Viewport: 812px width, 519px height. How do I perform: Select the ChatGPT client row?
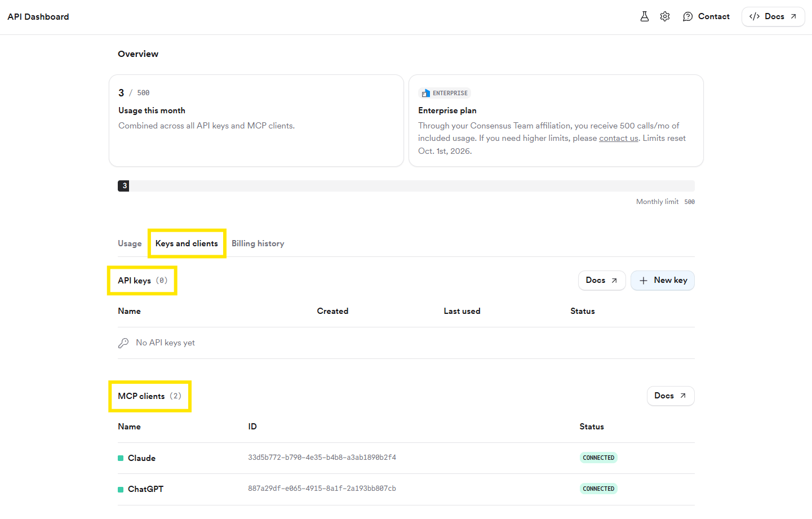(x=406, y=489)
